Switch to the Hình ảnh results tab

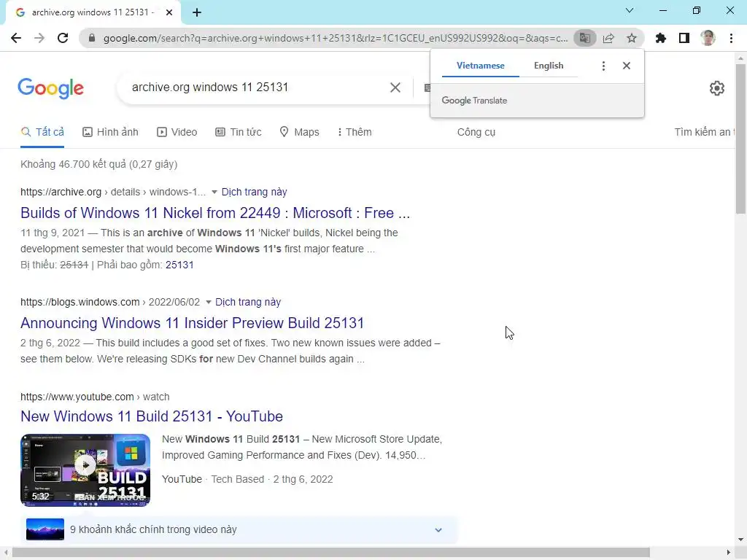tap(111, 132)
